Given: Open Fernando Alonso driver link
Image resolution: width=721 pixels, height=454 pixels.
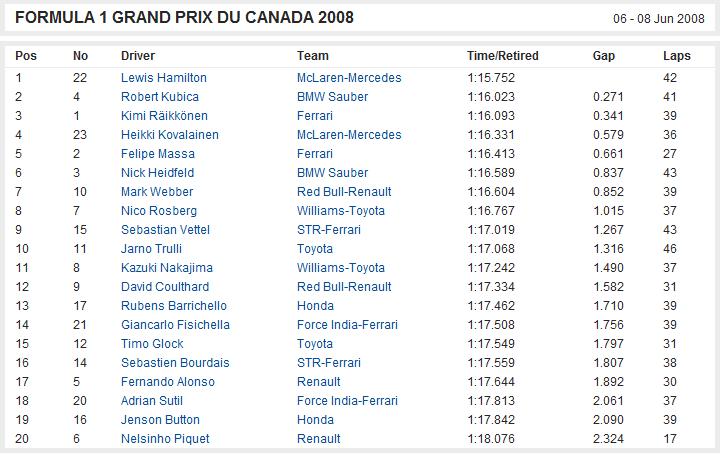Looking at the screenshot, I should pyautogui.click(x=167, y=382).
